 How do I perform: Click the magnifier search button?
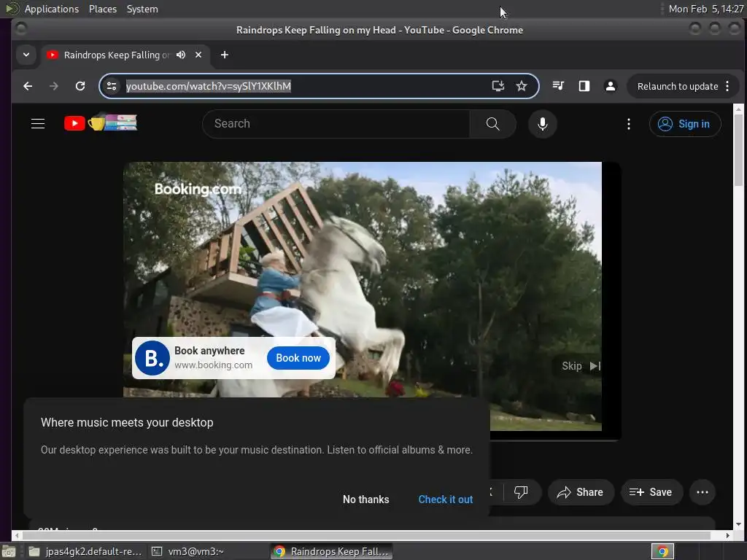tap(492, 124)
